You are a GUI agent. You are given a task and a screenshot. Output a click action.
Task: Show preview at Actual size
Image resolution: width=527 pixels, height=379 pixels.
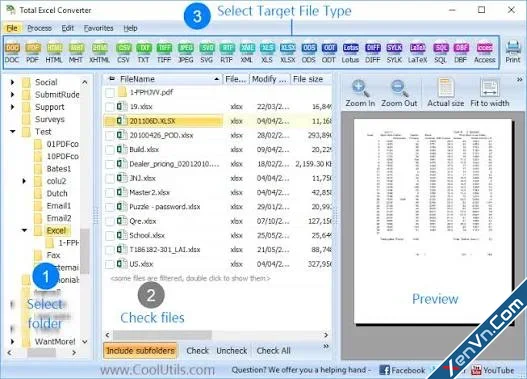point(446,93)
